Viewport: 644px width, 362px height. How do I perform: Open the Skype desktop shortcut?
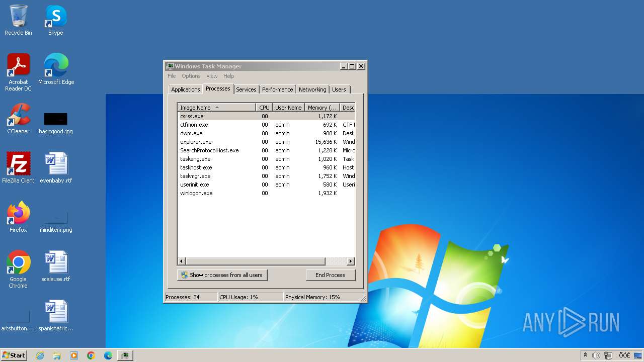click(x=55, y=20)
